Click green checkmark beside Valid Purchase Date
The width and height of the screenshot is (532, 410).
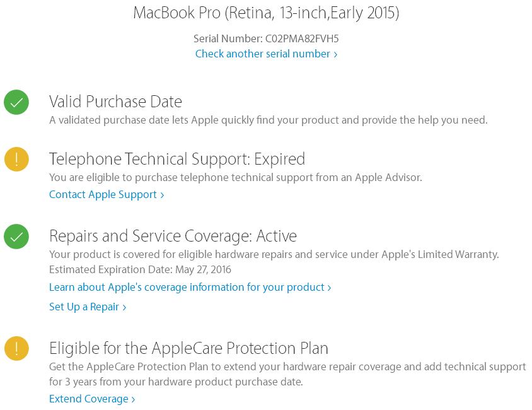[x=16, y=102]
